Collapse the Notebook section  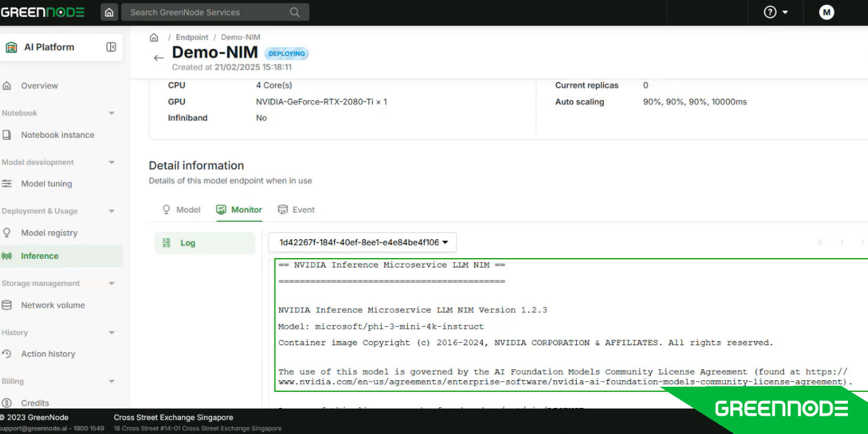(x=112, y=113)
